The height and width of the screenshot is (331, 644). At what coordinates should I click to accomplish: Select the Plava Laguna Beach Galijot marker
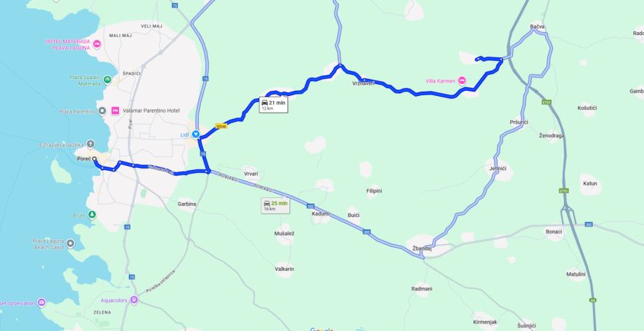pos(71,244)
